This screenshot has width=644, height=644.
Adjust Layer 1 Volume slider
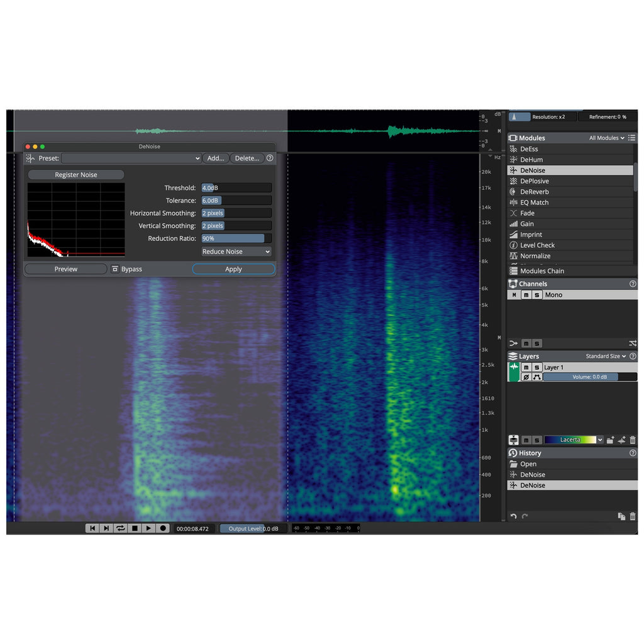pyautogui.click(x=590, y=377)
